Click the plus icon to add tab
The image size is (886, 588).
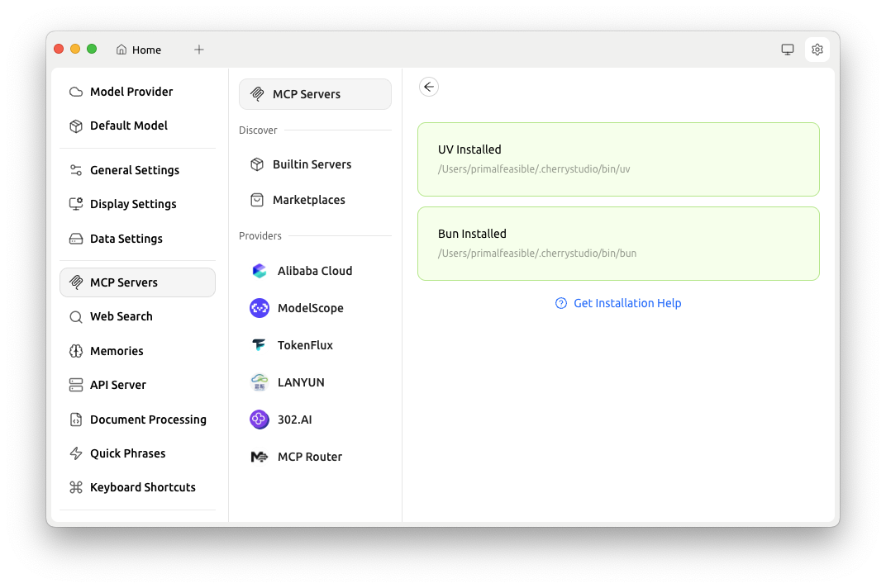click(198, 50)
